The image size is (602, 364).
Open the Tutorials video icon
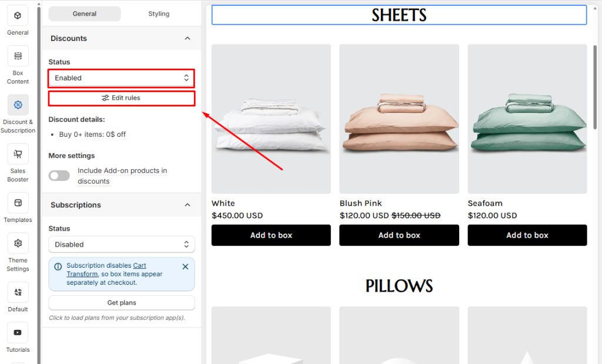click(18, 332)
